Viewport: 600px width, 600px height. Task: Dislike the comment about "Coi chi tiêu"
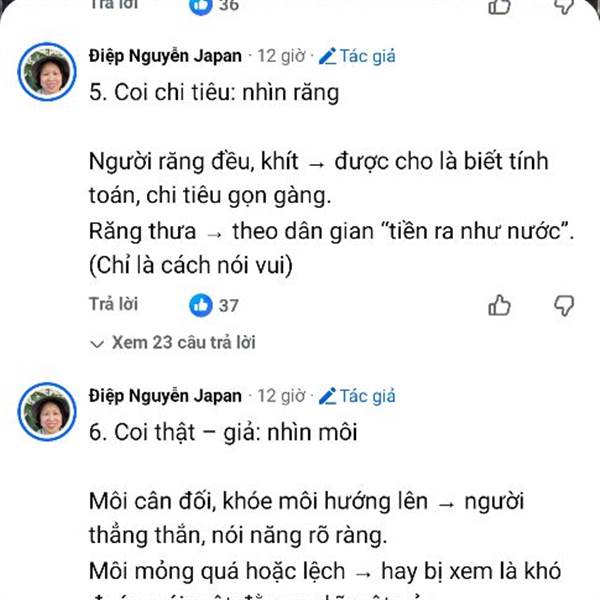click(564, 305)
